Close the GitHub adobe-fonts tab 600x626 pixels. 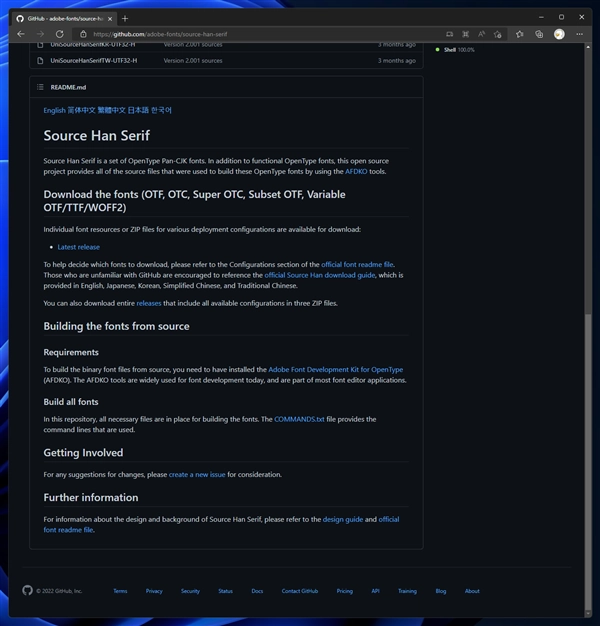pyautogui.click(x=110, y=19)
